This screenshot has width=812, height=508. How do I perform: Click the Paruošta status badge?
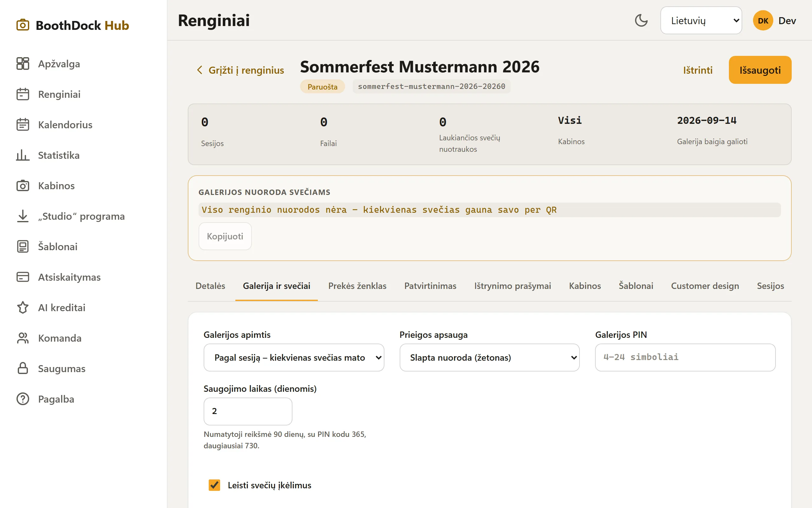point(322,86)
